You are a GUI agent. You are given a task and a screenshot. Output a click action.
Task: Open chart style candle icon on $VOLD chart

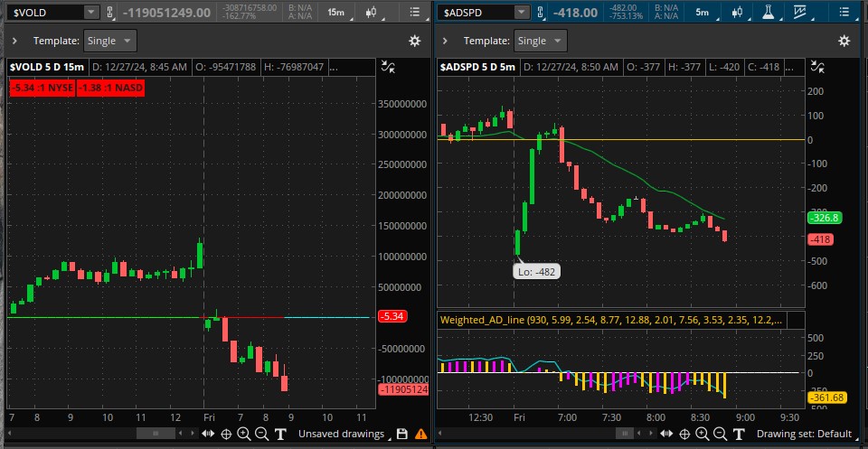click(x=372, y=12)
